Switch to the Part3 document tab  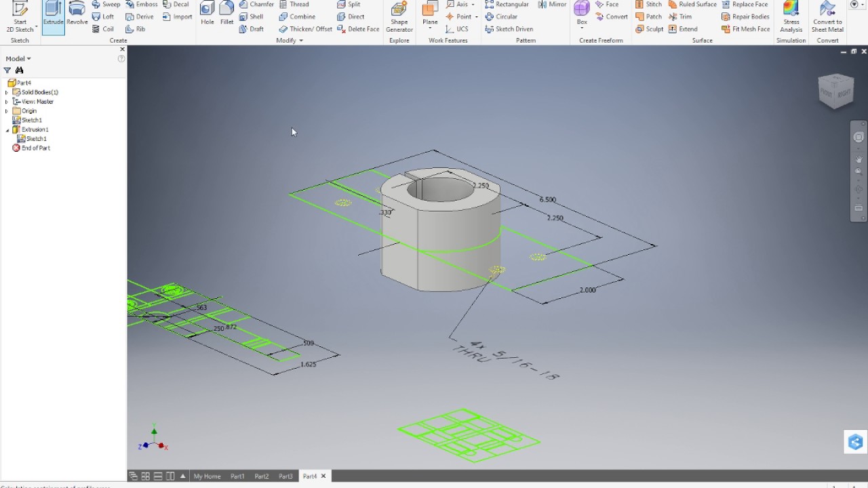coord(285,476)
